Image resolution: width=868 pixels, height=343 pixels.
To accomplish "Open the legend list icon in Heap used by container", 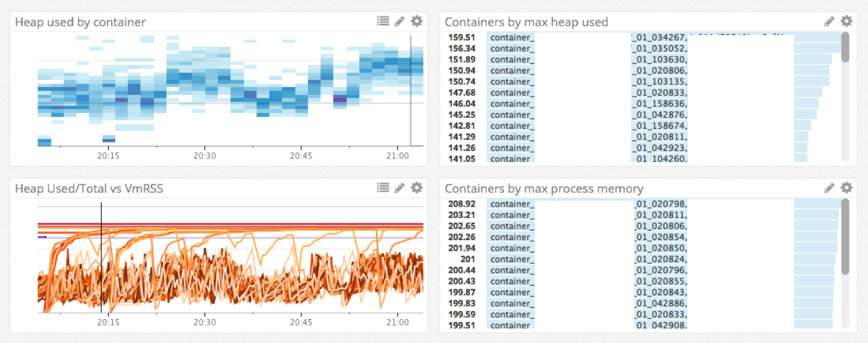I will (x=383, y=21).
